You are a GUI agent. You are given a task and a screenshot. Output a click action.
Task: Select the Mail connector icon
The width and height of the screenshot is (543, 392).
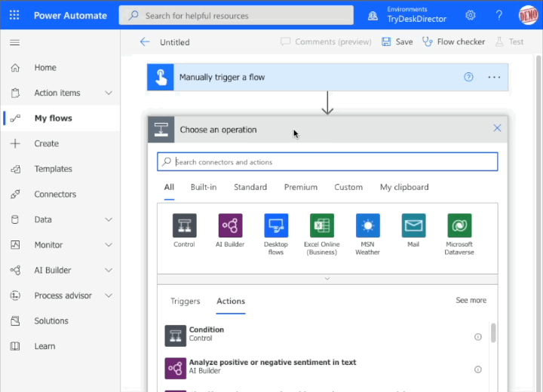click(413, 225)
